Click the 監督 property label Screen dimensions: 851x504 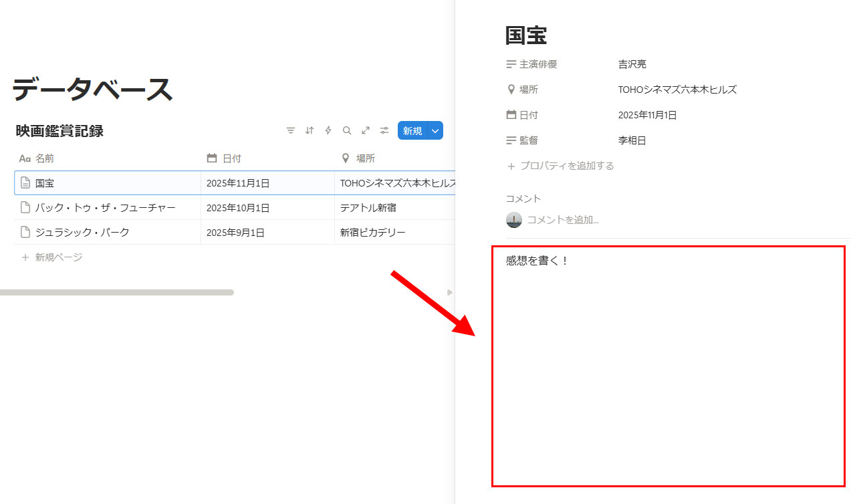[x=528, y=140]
